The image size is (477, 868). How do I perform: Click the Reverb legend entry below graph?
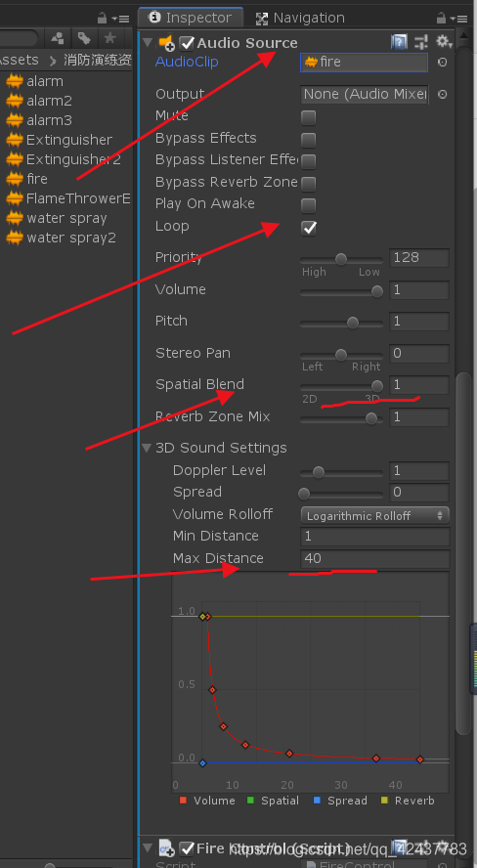tap(408, 801)
